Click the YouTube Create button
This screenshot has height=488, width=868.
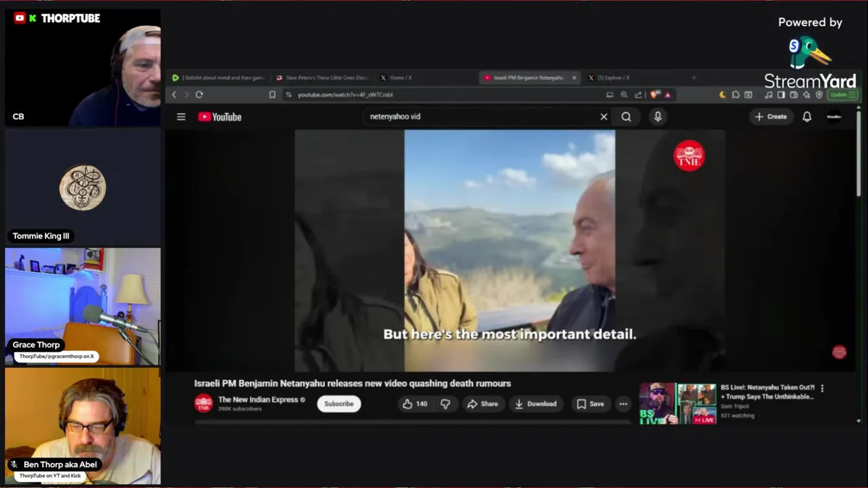tap(771, 117)
